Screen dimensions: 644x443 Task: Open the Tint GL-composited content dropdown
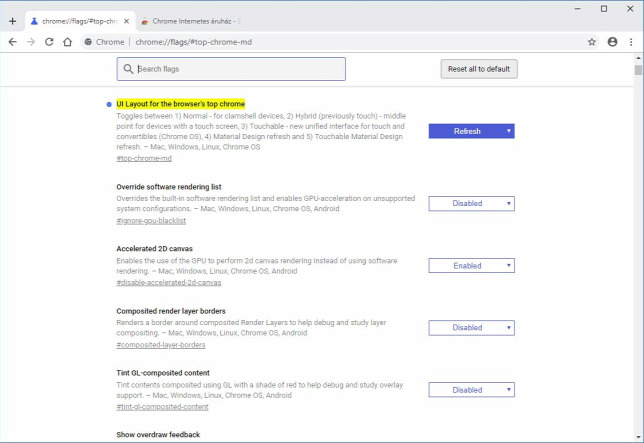point(472,390)
